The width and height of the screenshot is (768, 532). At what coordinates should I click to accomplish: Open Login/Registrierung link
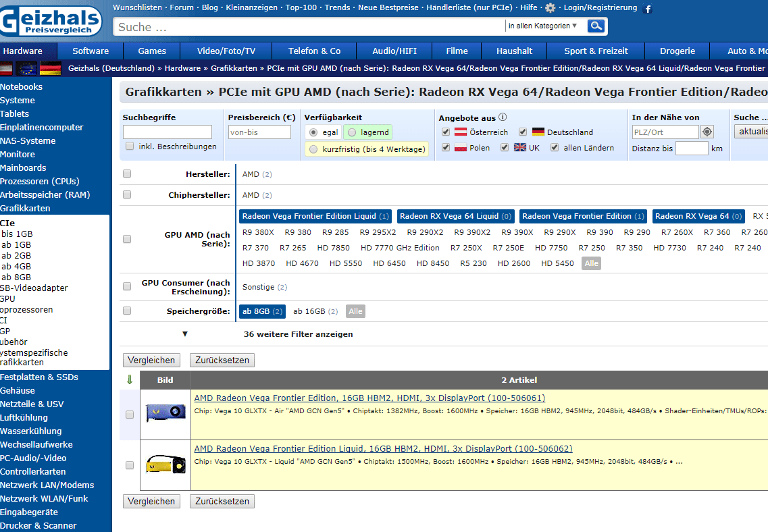click(x=600, y=7)
